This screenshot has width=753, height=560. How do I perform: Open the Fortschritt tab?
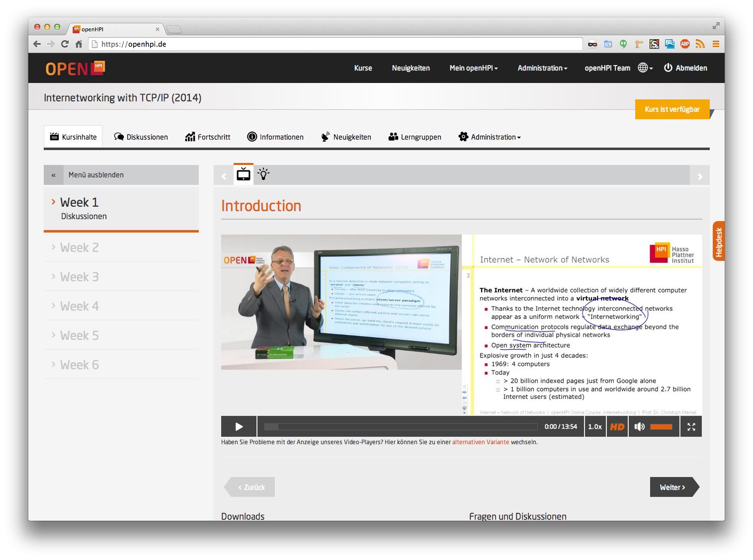[208, 137]
